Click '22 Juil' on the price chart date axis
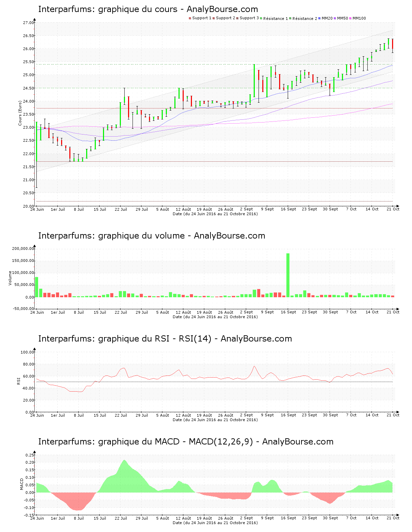 pyautogui.click(x=121, y=209)
